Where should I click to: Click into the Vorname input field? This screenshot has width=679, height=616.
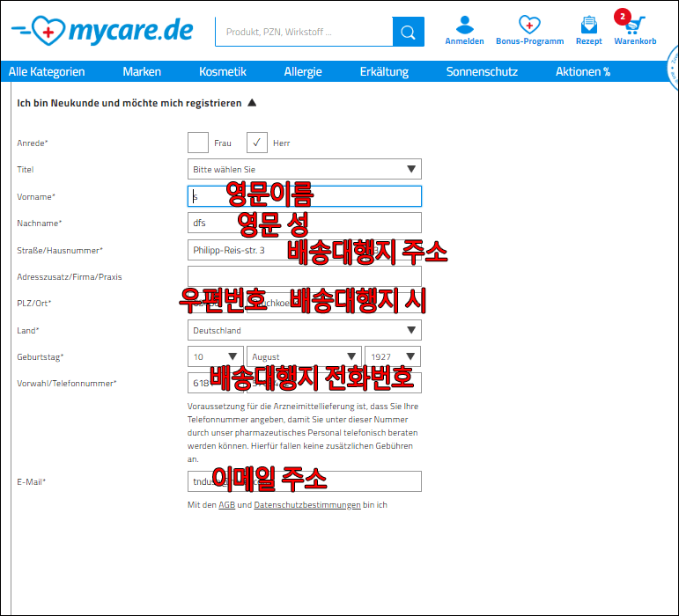[305, 196]
